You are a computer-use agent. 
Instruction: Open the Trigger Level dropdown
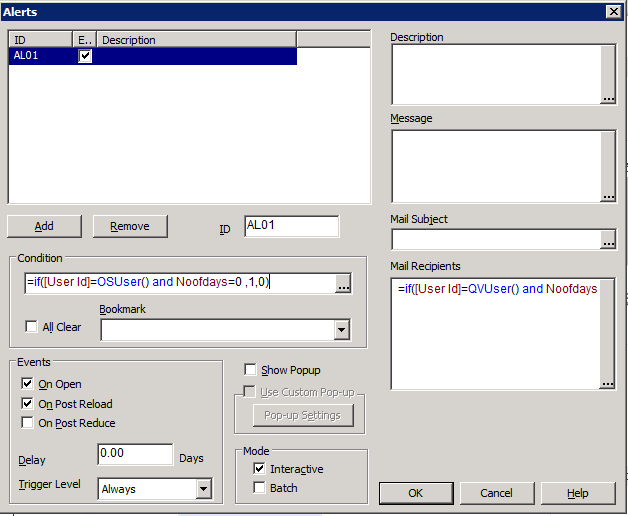coord(203,488)
